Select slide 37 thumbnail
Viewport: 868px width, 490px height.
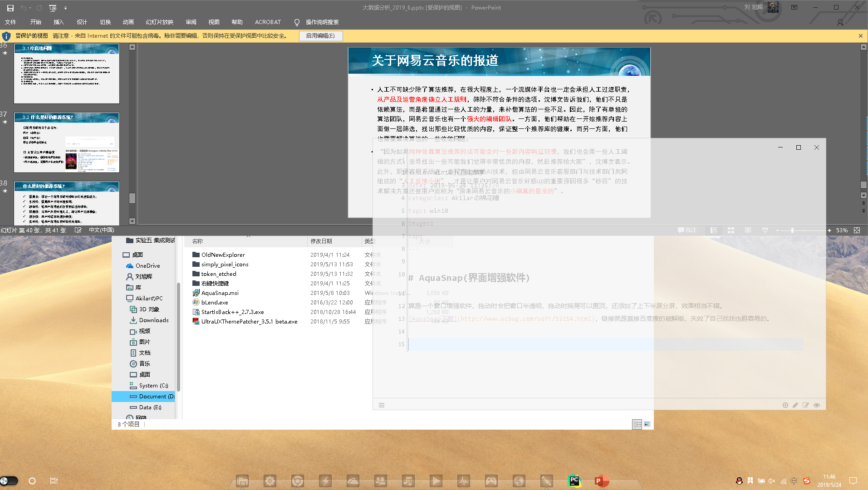[67, 142]
